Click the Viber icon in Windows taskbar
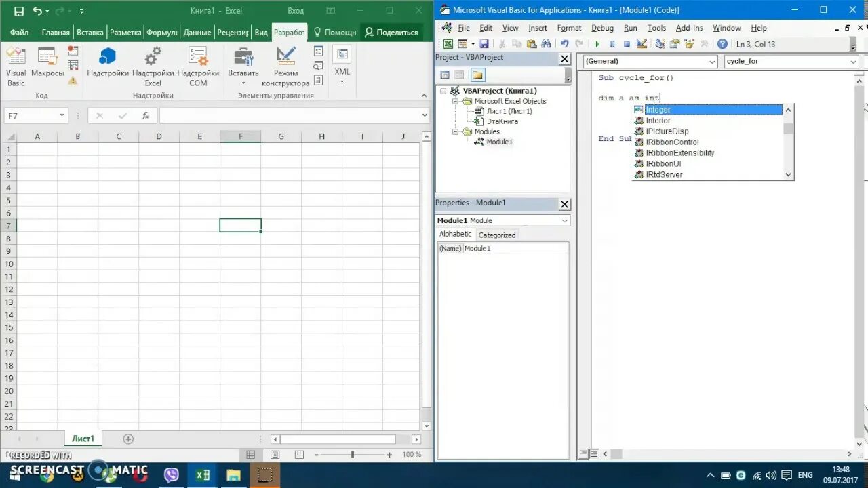Image resolution: width=868 pixels, height=488 pixels. coord(172,475)
